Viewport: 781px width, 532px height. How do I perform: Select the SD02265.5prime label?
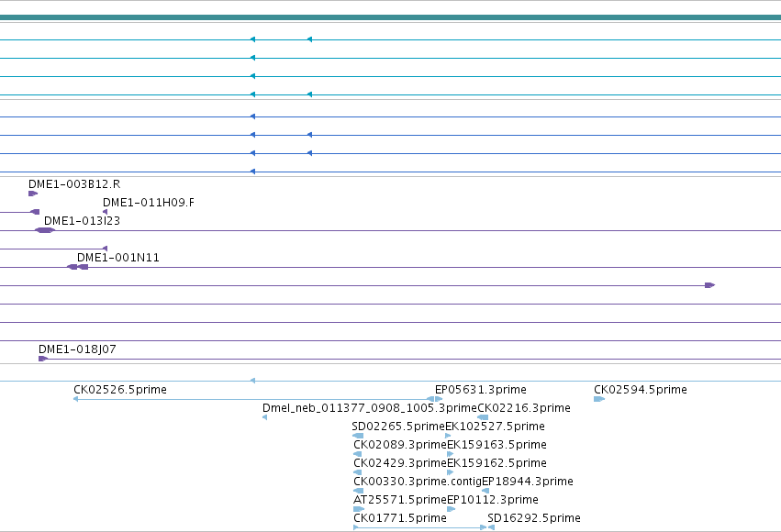point(398,427)
